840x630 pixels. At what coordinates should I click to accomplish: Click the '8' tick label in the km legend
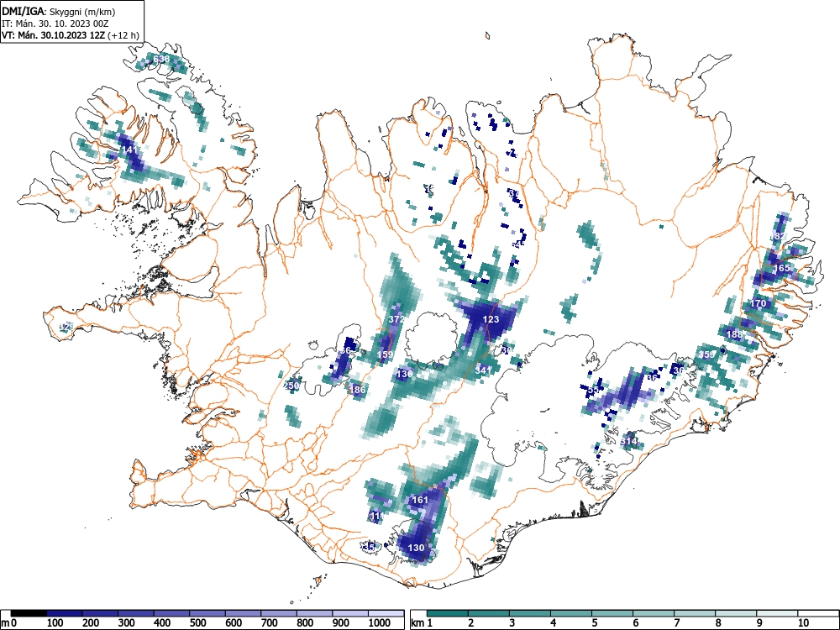(x=718, y=622)
